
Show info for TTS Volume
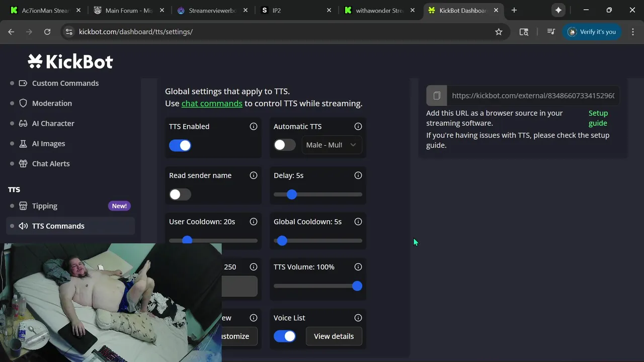click(358, 266)
